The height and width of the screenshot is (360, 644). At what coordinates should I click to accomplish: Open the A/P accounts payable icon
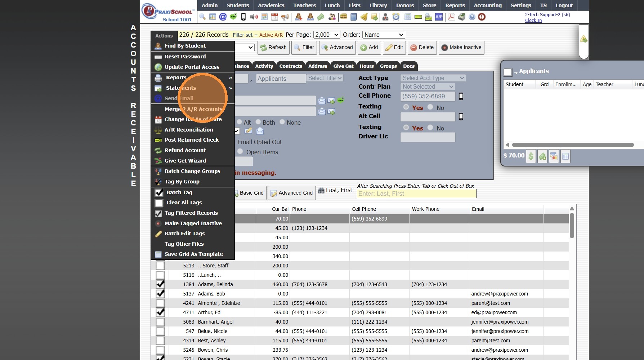[x=439, y=17]
